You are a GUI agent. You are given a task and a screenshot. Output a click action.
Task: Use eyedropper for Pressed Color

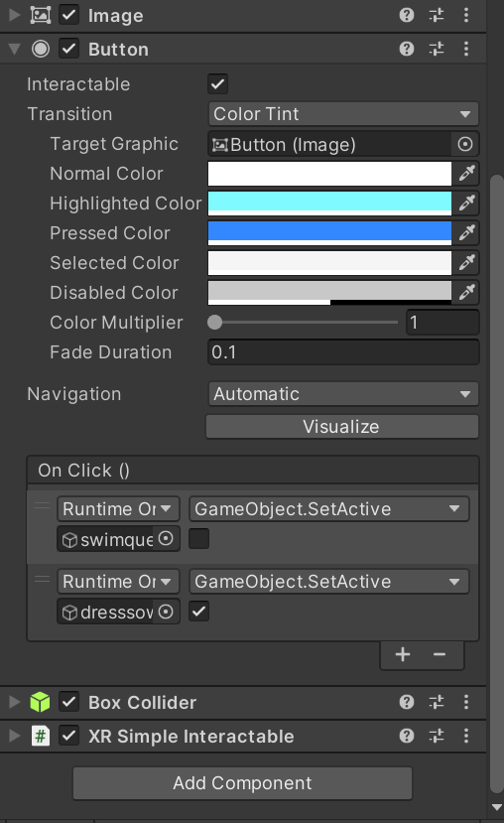coord(466,233)
